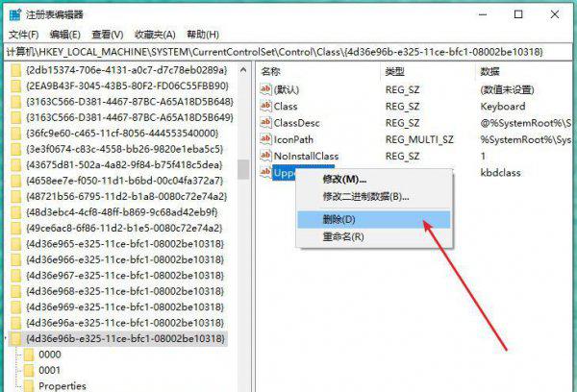577x392 pixels.
Task: Select key {4d36e96b-e325-11ce-bfc1-08002be10318}
Action: tap(125, 339)
